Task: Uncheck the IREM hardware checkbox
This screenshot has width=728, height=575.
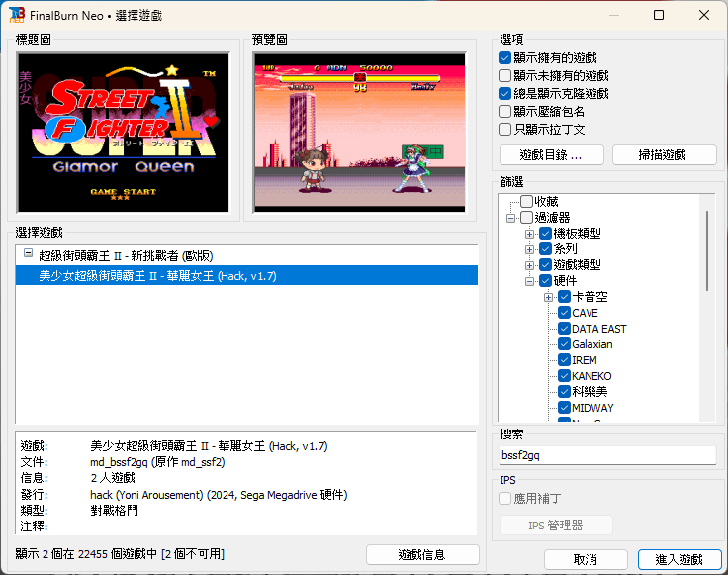Action: pyautogui.click(x=564, y=360)
